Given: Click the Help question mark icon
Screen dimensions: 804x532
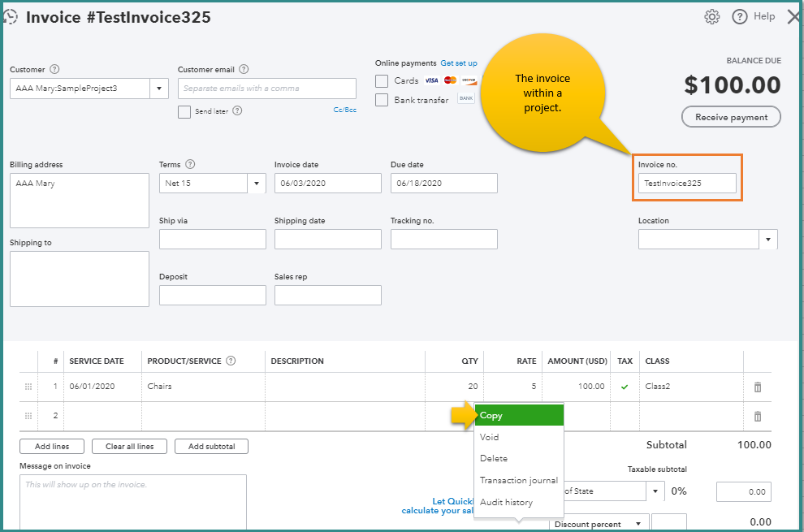Looking at the screenshot, I should (740, 17).
